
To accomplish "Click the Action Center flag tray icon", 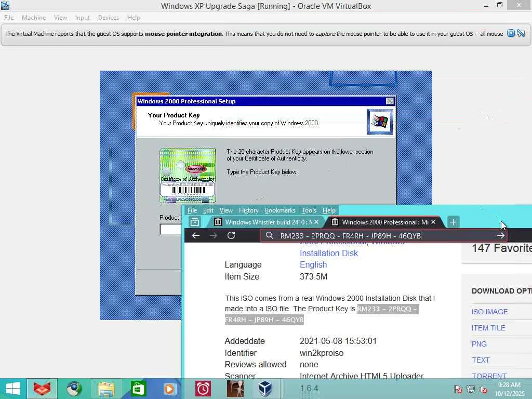I will coord(458,389).
